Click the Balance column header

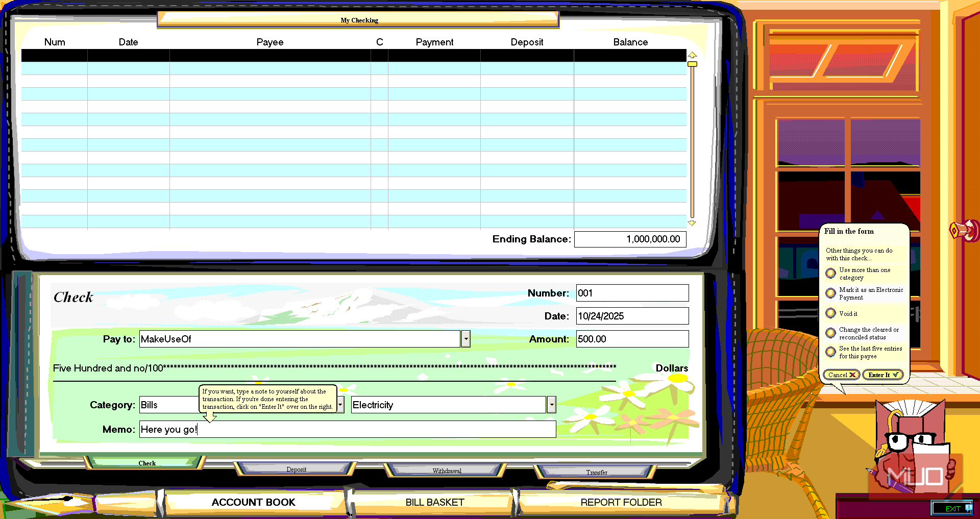(x=630, y=42)
